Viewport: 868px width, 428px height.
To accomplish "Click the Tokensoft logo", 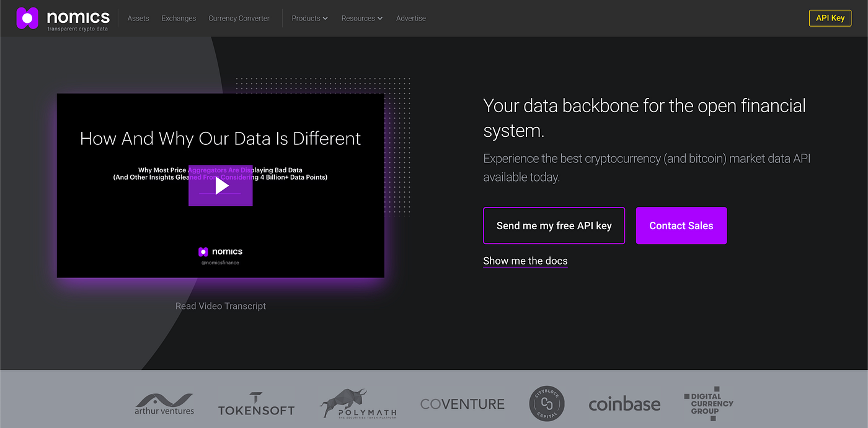I will click(x=256, y=404).
